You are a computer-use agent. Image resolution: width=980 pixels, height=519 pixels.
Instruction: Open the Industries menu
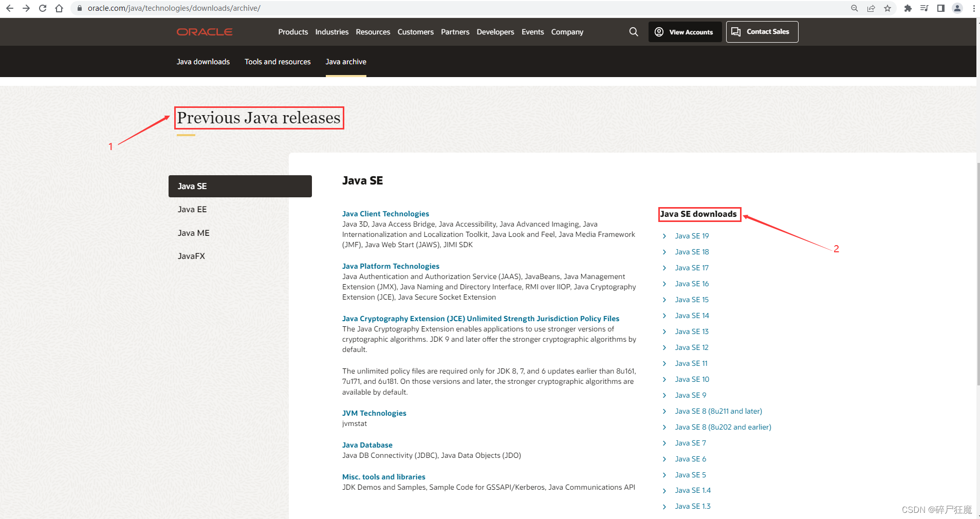tap(332, 32)
